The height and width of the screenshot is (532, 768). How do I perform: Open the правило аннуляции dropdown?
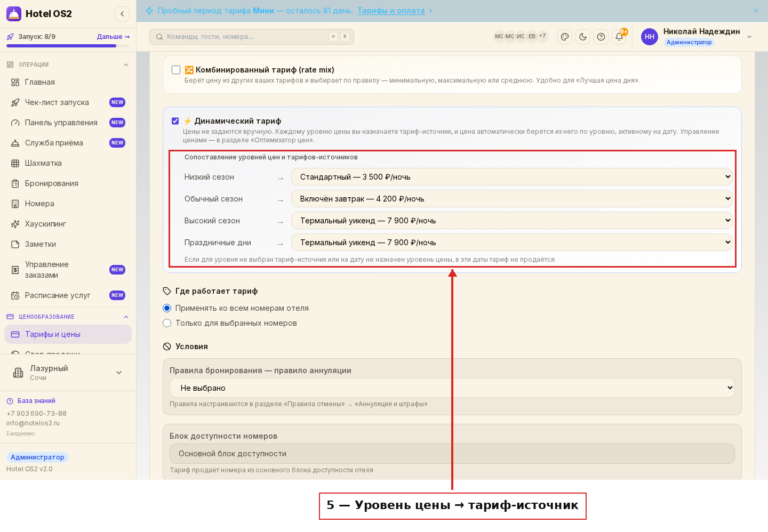[x=452, y=388]
